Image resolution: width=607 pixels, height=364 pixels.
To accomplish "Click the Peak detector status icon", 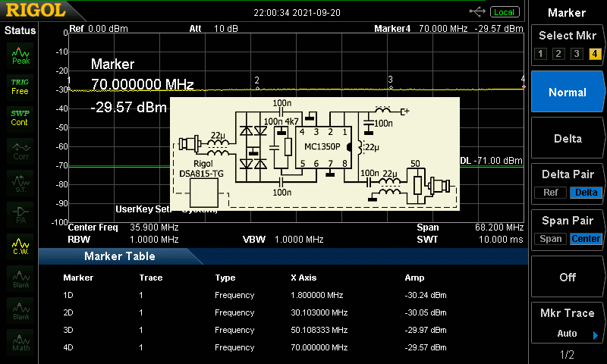I will pos(20,55).
